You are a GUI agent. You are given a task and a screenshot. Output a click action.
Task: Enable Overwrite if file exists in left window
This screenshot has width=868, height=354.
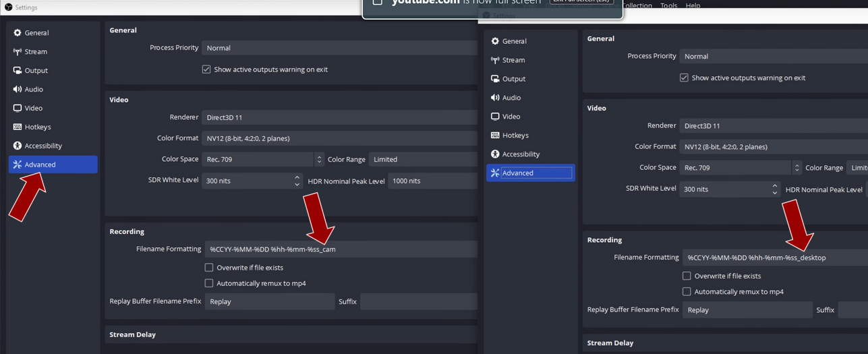(x=209, y=268)
